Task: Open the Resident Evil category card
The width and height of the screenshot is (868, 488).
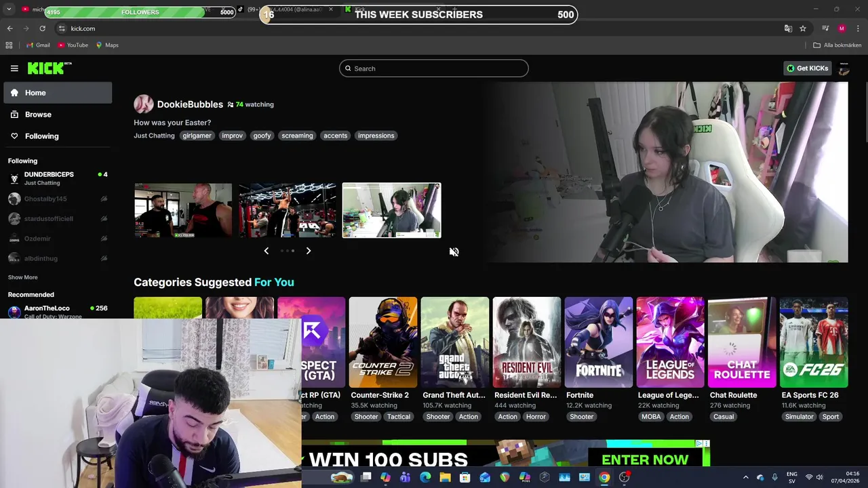Action: coord(527,342)
